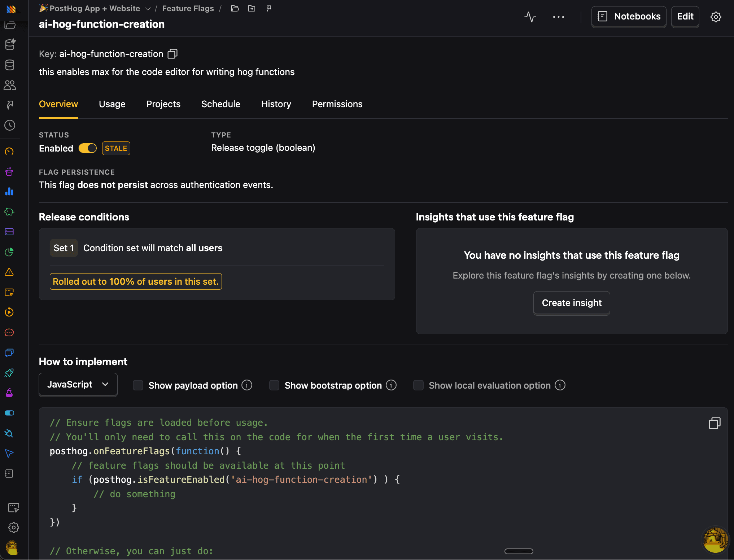734x560 pixels.
Task: Open the grey toolbar cursor window icon
Action: coord(14,508)
